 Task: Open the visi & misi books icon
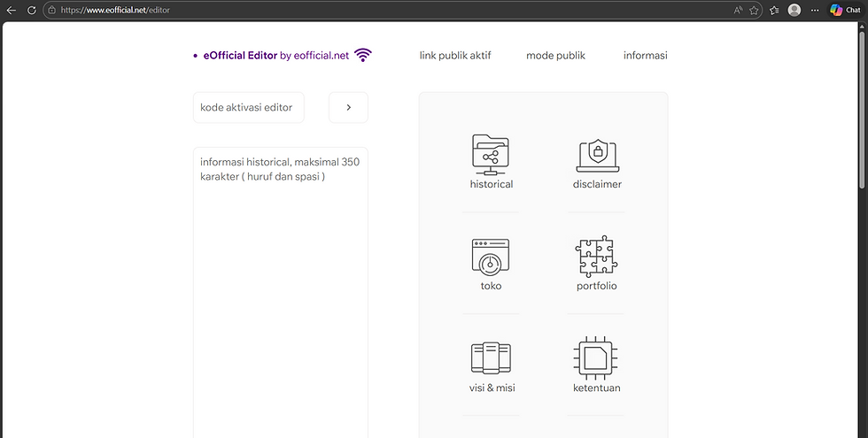click(491, 357)
